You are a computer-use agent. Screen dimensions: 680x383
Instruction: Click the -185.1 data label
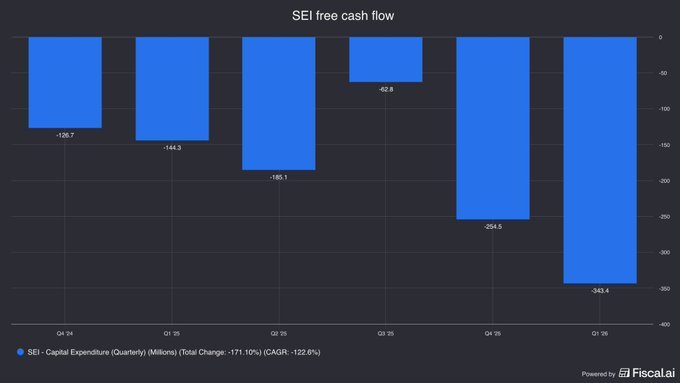click(x=278, y=177)
